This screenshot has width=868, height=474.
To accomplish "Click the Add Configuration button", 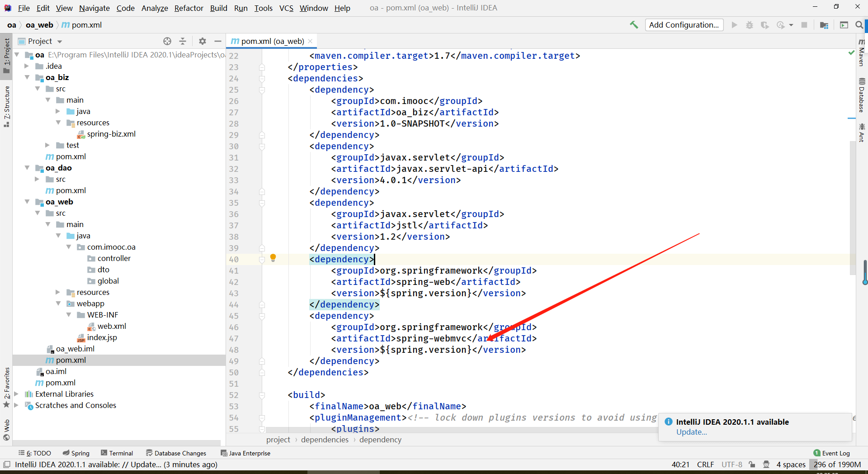I will click(x=684, y=25).
